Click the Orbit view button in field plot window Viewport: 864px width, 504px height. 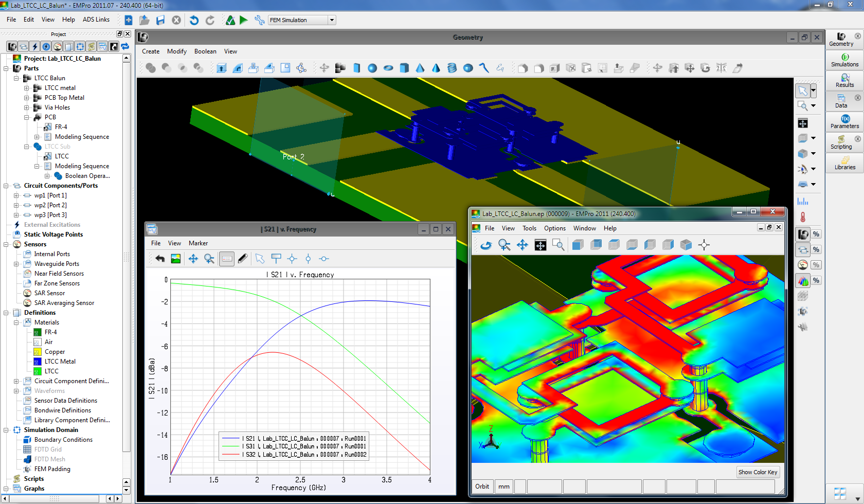coord(482,486)
